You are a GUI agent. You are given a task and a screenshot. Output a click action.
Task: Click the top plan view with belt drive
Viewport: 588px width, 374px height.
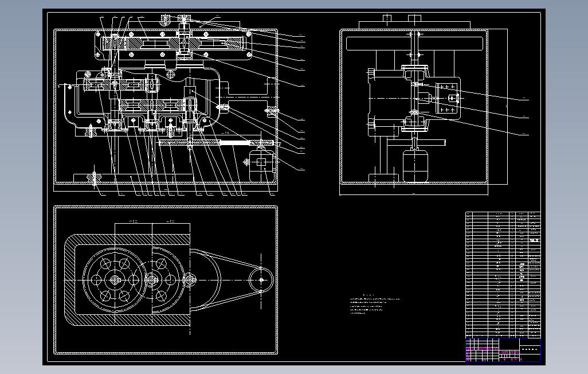[166, 280]
